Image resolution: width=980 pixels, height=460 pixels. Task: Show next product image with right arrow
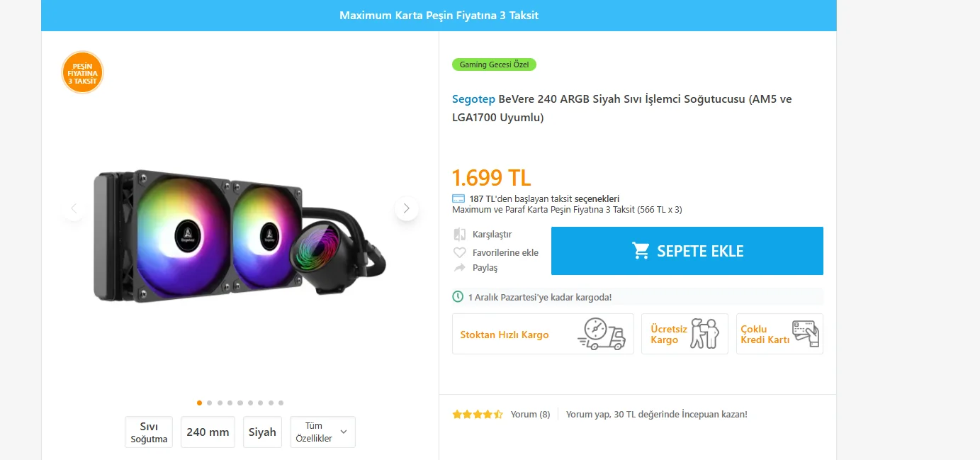pos(406,208)
